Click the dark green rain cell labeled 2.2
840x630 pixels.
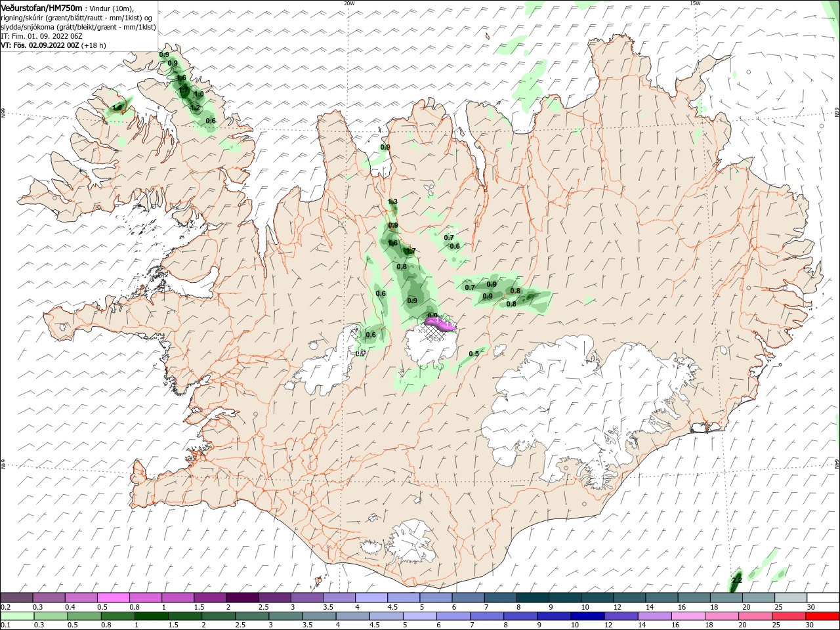click(736, 581)
